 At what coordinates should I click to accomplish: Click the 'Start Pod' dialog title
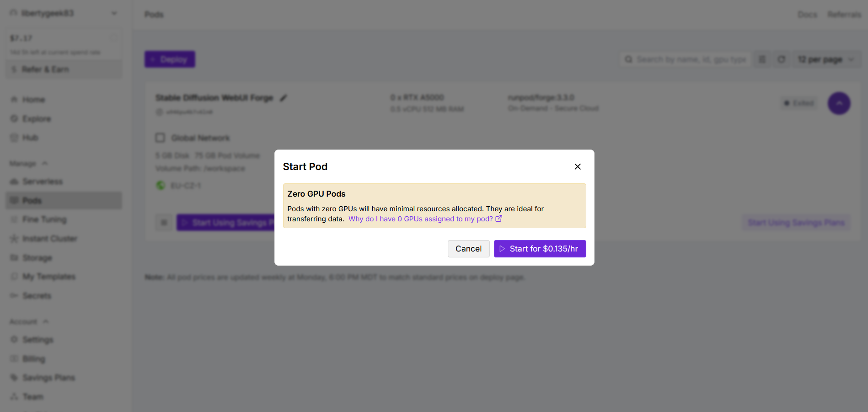click(x=305, y=167)
